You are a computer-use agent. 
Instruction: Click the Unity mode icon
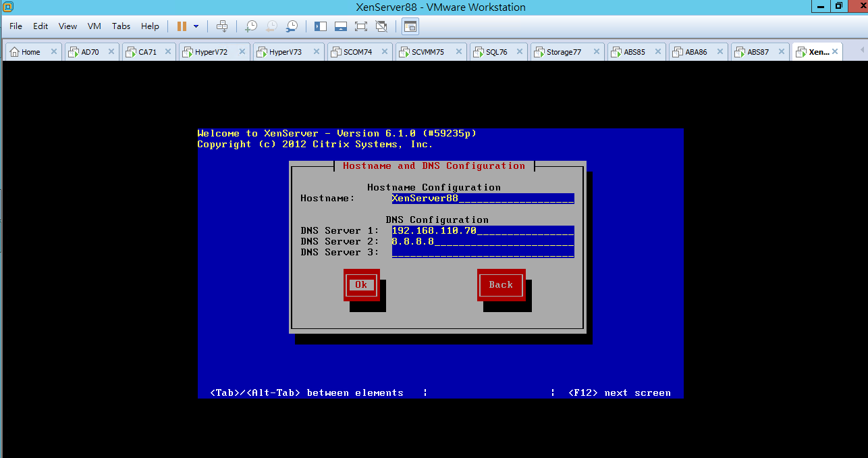click(x=381, y=26)
